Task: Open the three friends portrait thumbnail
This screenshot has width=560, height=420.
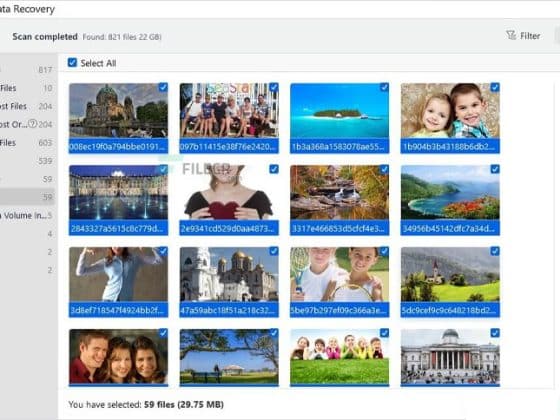Action: [118, 356]
